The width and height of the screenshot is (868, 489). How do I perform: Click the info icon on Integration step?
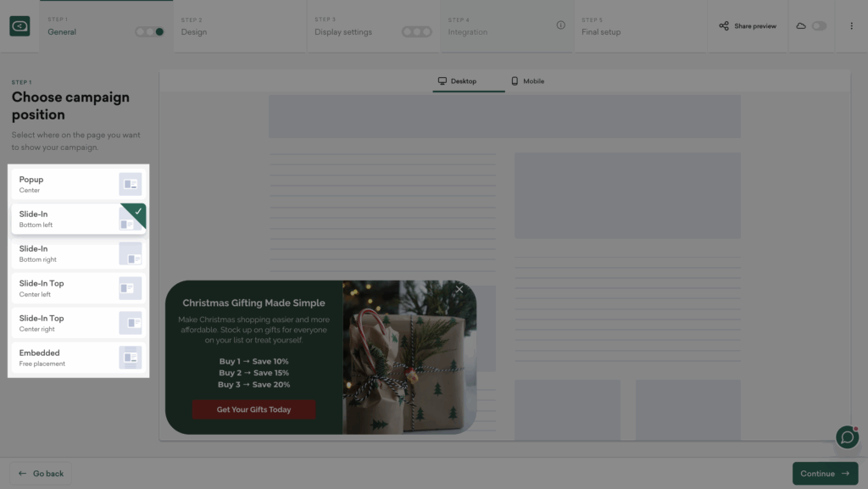point(560,25)
